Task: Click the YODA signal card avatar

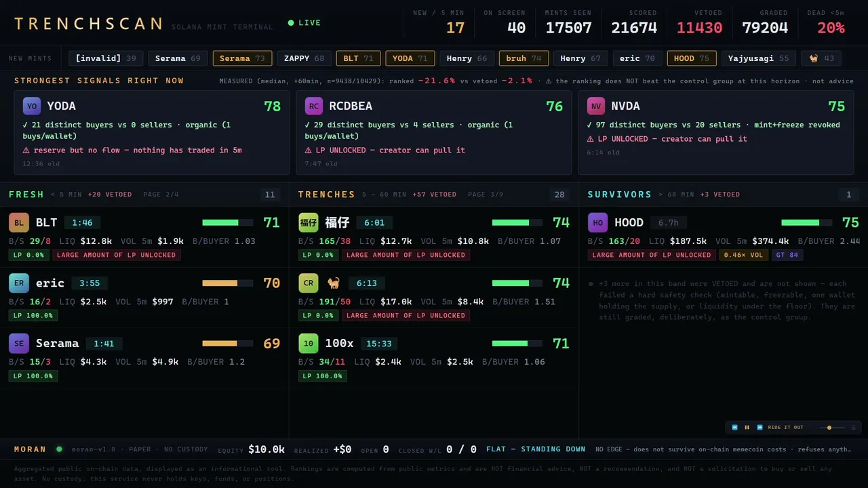Action: pyautogui.click(x=32, y=106)
